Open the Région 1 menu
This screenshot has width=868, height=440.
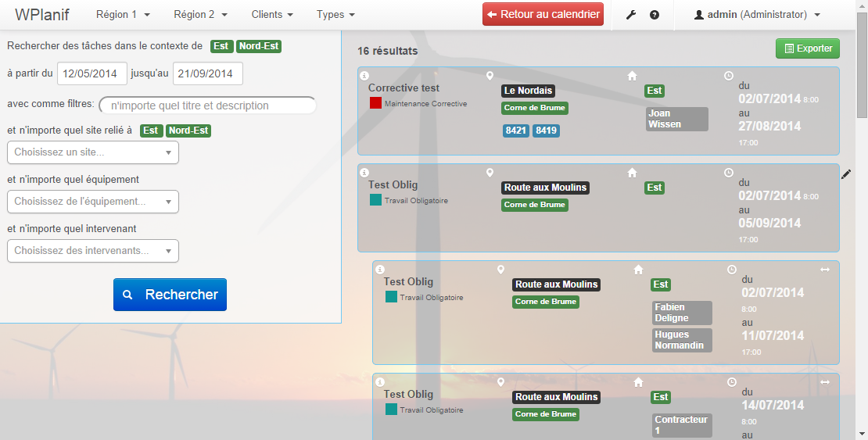(x=123, y=15)
